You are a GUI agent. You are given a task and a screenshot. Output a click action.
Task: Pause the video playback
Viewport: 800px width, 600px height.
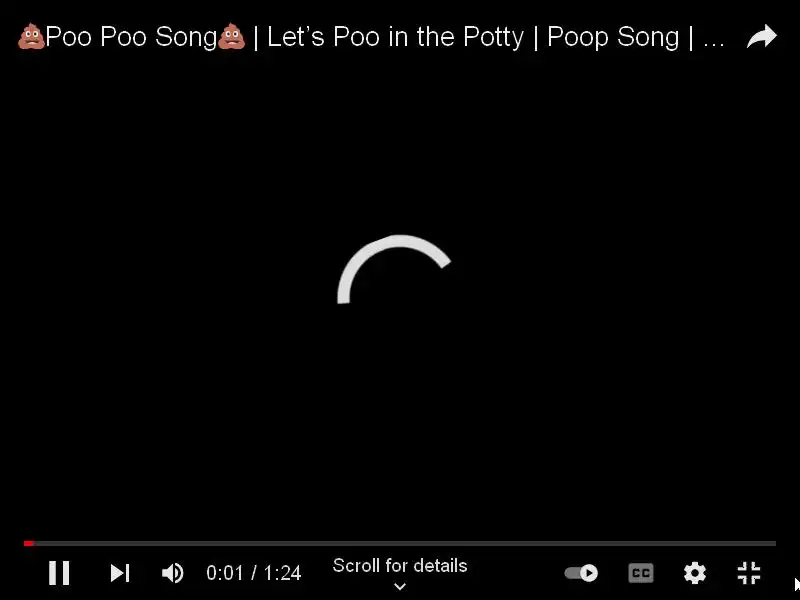coord(59,572)
